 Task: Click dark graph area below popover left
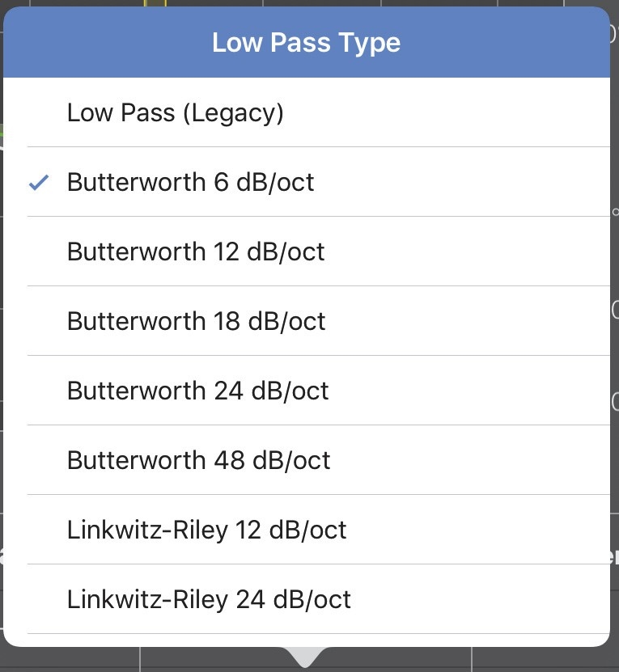[x=73, y=659]
